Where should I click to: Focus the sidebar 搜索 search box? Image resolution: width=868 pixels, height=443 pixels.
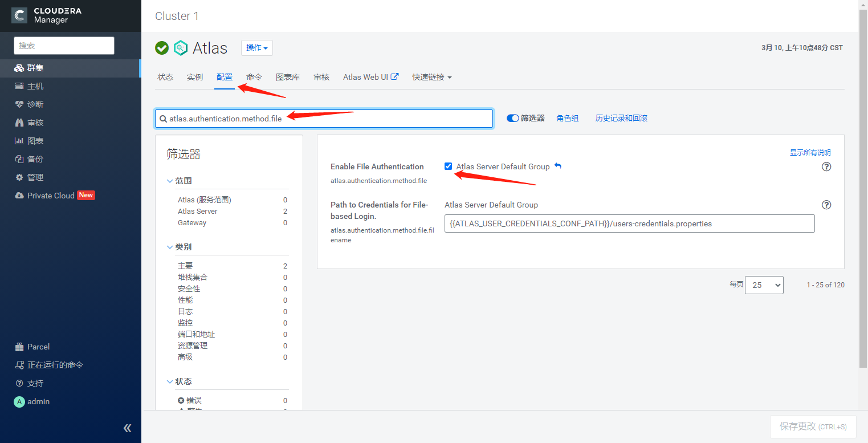[64, 46]
